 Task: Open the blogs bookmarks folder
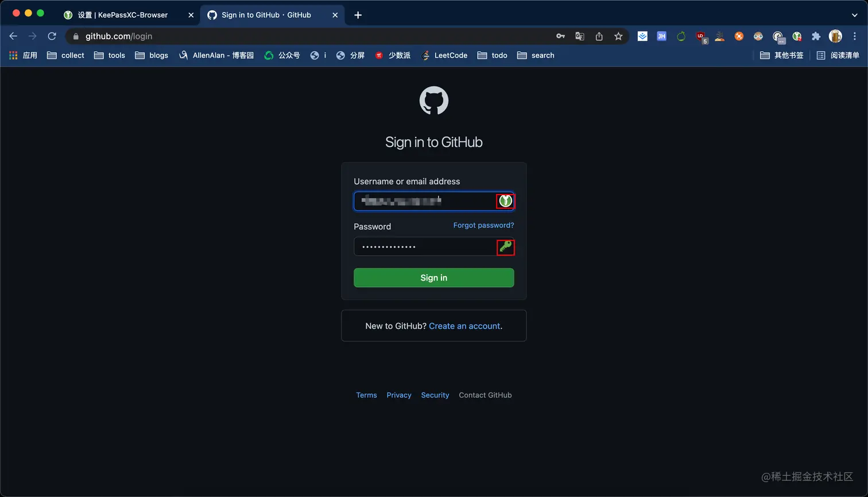(x=152, y=56)
